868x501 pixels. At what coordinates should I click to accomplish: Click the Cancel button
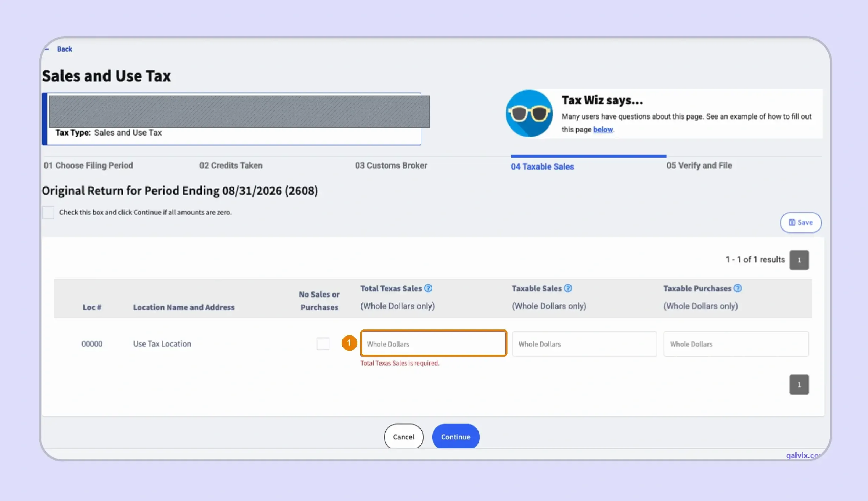pyautogui.click(x=403, y=437)
